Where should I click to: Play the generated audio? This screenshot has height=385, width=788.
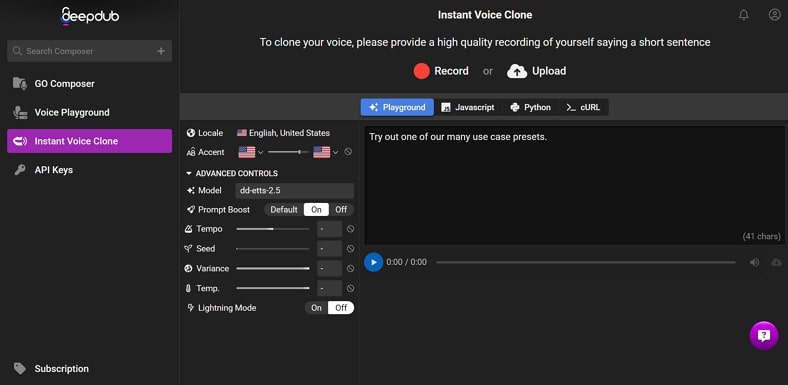[373, 262]
